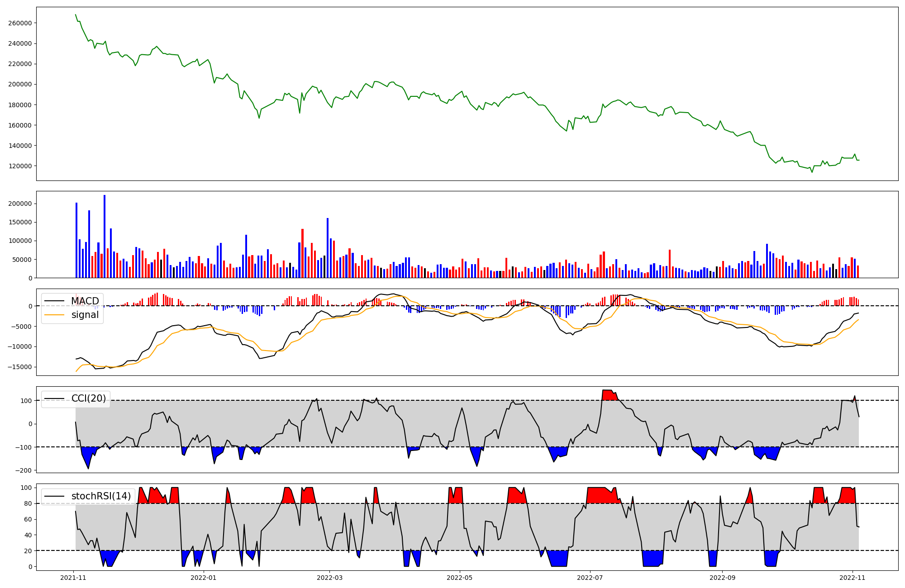Click the 2021-11 x-axis date label
Viewport: 905px width, 588px height.
[73, 578]
